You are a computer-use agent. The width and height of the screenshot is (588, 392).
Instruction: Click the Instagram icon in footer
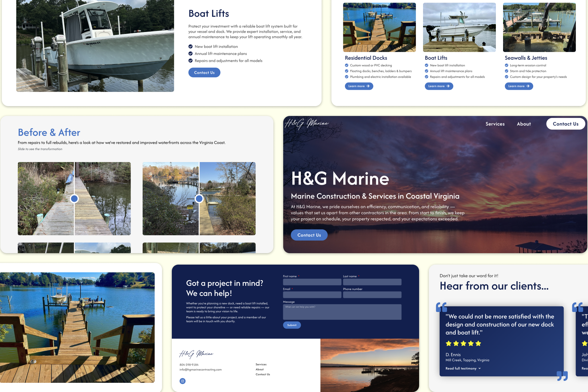tap(183, 381)
